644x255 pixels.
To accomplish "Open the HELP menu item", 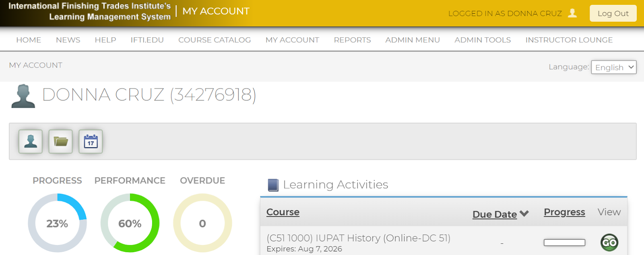I will click(x=105, y=40).
